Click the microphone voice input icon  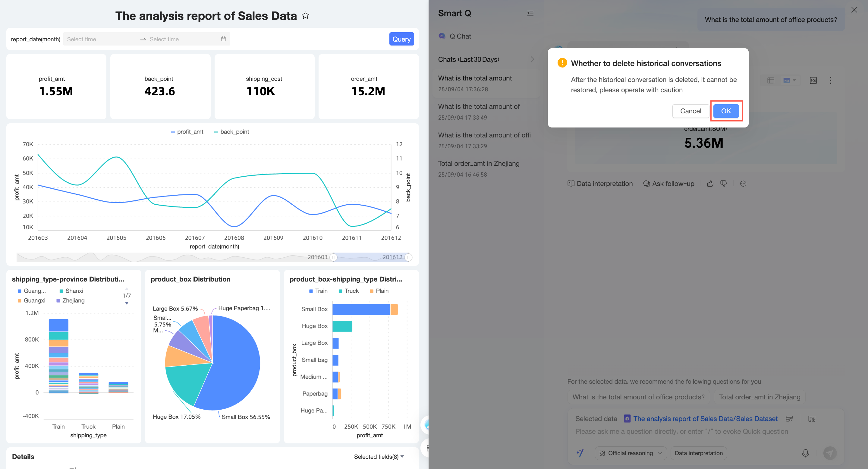click(805, 453)
